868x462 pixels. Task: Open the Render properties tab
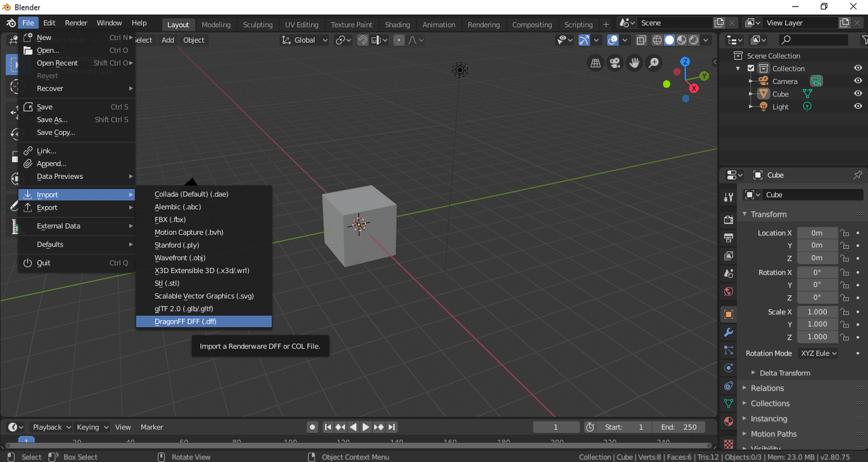(x=729, y=220)
